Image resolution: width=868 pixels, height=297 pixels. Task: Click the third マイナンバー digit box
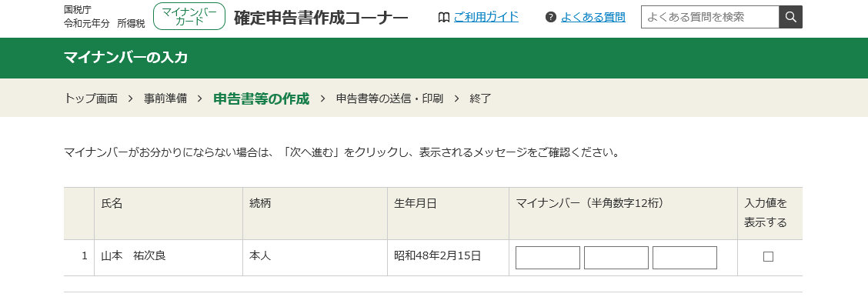click(x=685, y=258)
